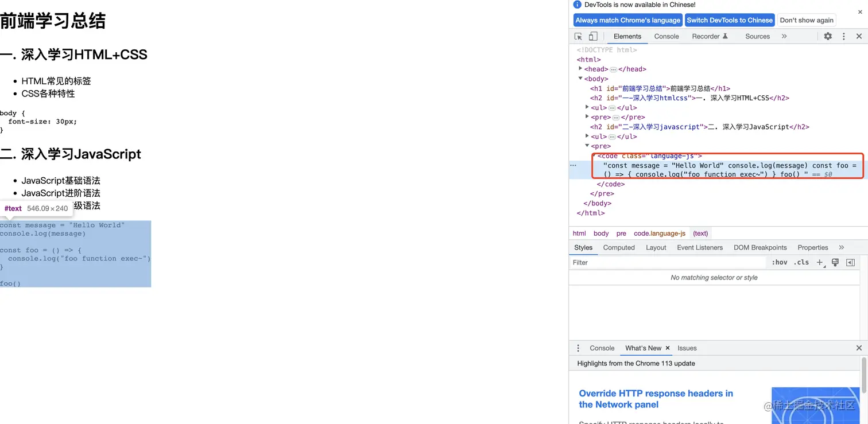Click Always match Chrome's language
The height and width of the screenshot is (424, 868).
coord(628,20)
